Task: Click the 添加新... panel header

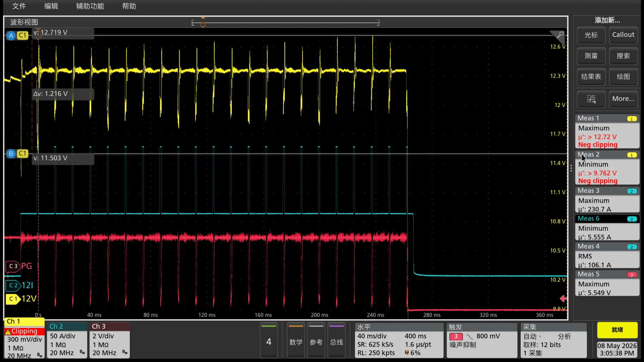Action: [607, 20]
